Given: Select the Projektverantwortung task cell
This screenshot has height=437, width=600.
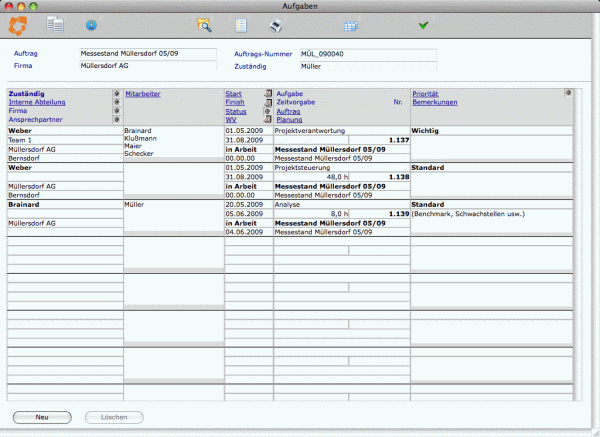Looking at the screenshot, I should click(342, 130).
